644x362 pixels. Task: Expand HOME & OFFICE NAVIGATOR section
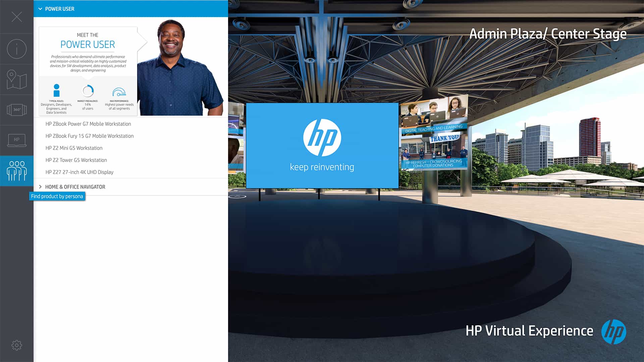[x=131, y=187]
